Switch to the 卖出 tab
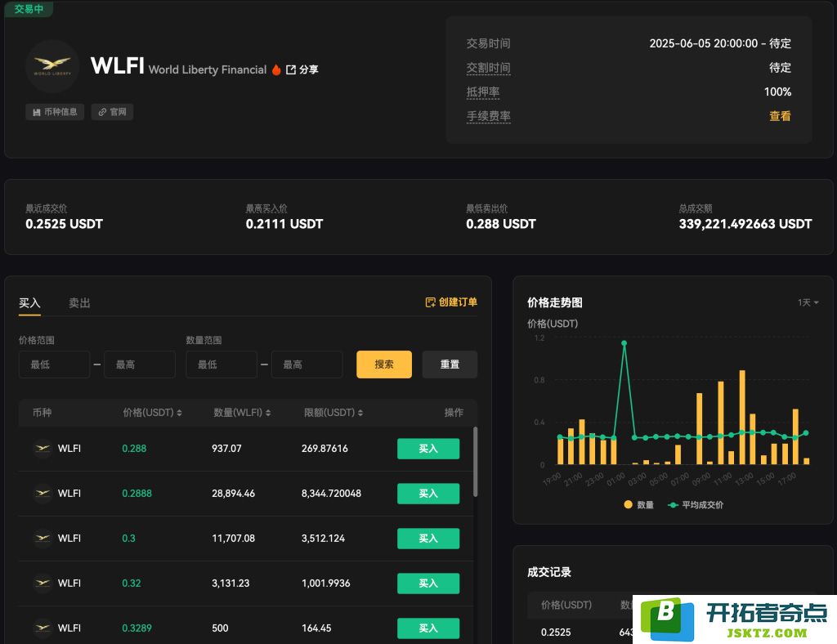 (79, 303)
